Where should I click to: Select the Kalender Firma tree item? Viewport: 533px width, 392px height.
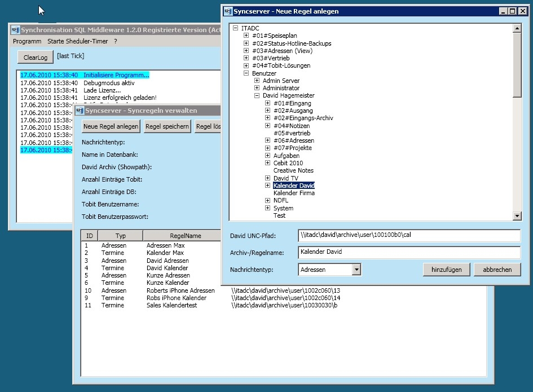tap(294, 193)
